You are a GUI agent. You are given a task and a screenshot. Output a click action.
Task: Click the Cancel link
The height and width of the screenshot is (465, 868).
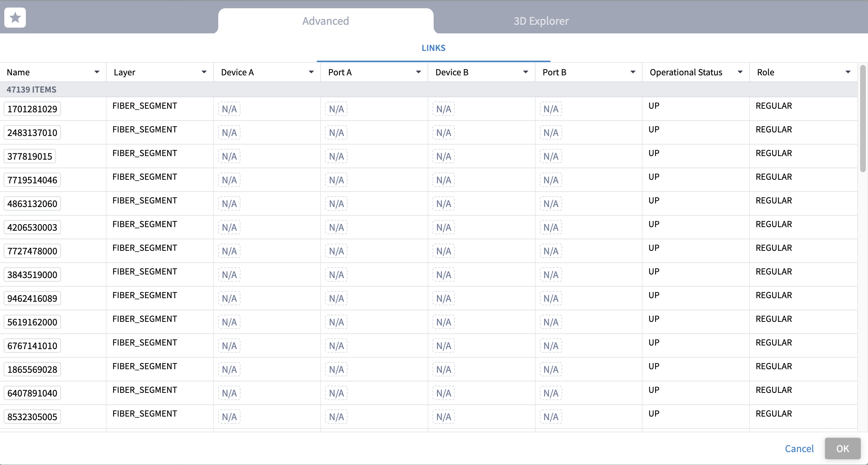pos(799,448)
